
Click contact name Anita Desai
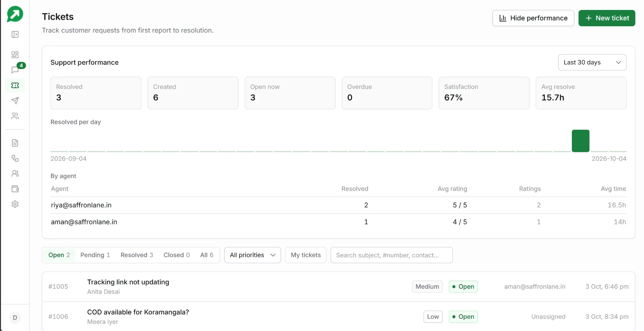pyautogui.click(x=103, y=292)
